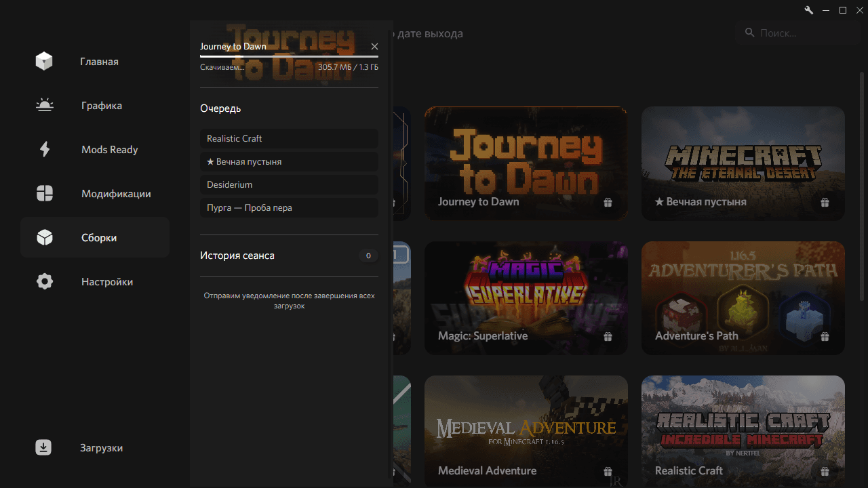Click the Настройки gear icon

click(44, 282)
